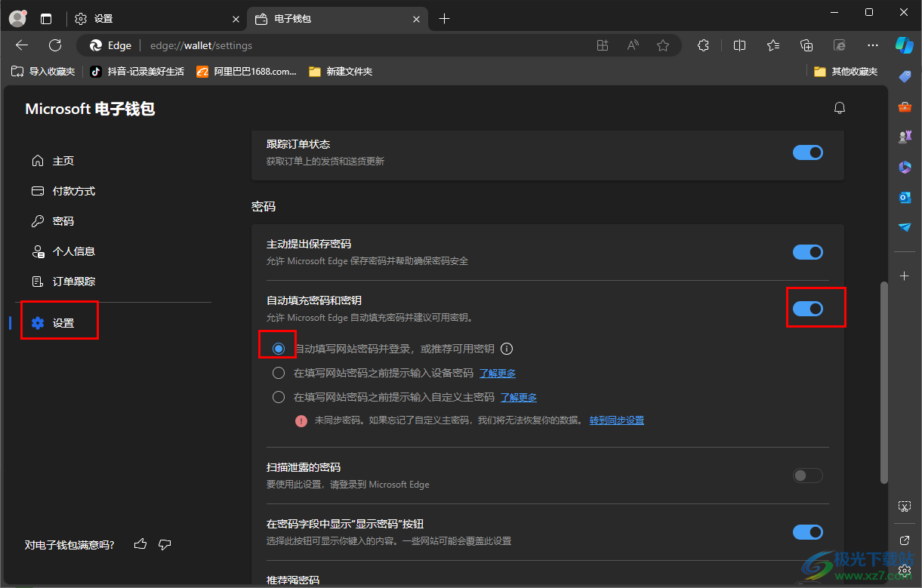Viewport: 922px width, 588px height.
Task: Switch to the 电子钱包 browser tab
Action: [338, 19]
